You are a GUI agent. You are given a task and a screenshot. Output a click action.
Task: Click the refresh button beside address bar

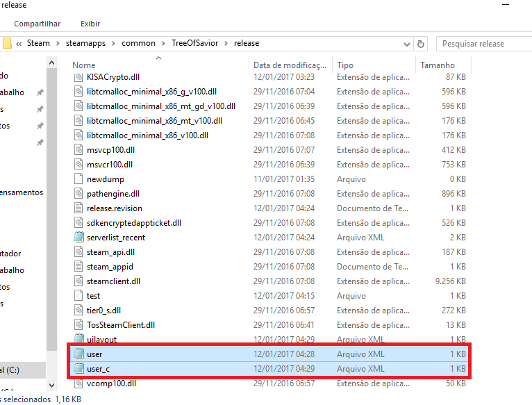[x=421, y=44]
